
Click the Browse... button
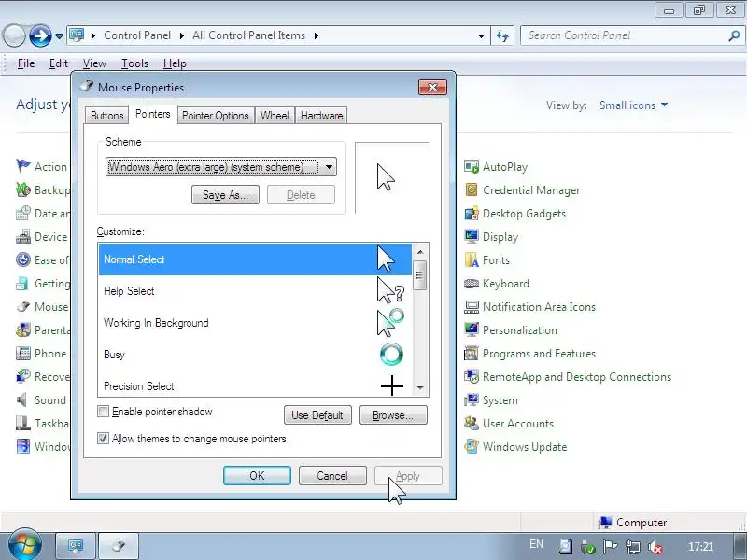pyautogui.click(x=393, y=415)
